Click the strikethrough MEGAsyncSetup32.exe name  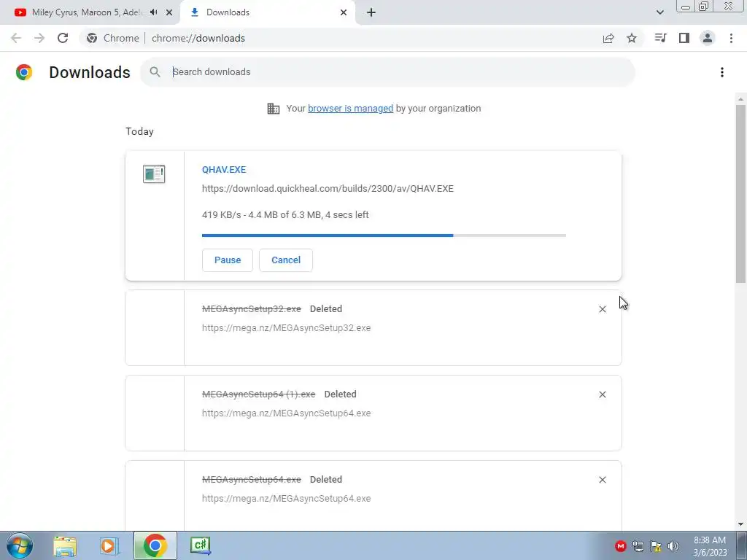click(252, 308)
